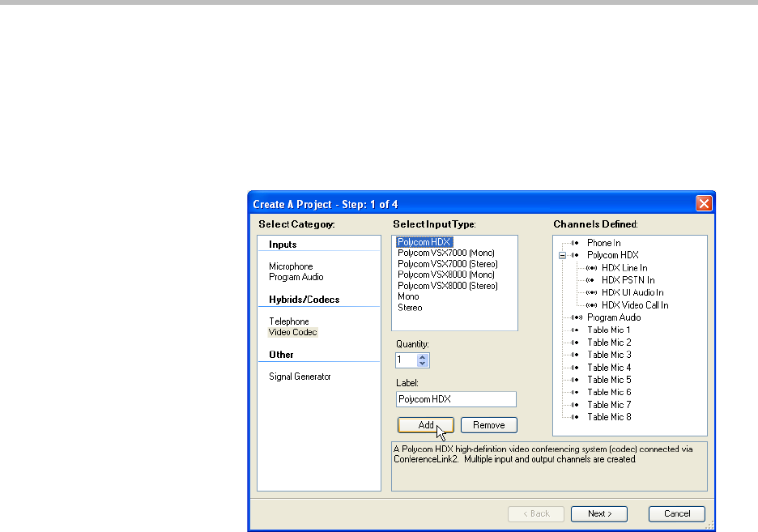
Task: Click the Table Mic 8 channel icon
Action: pos(576,417)
